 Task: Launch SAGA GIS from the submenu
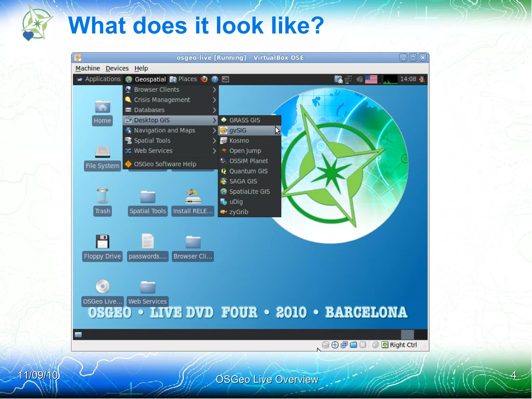[250, 181]
